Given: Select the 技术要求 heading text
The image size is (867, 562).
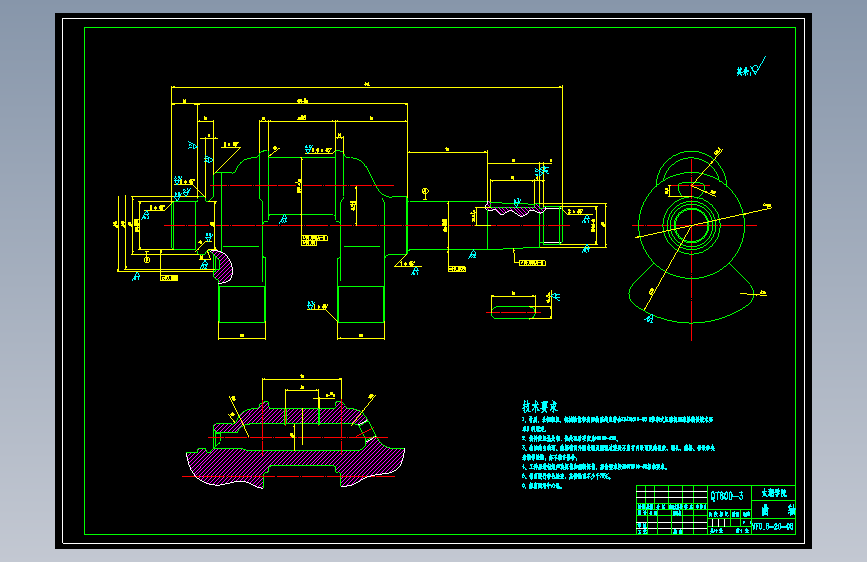Looking at the screenshot, I should pyautogui.click(x=540, y=407).
